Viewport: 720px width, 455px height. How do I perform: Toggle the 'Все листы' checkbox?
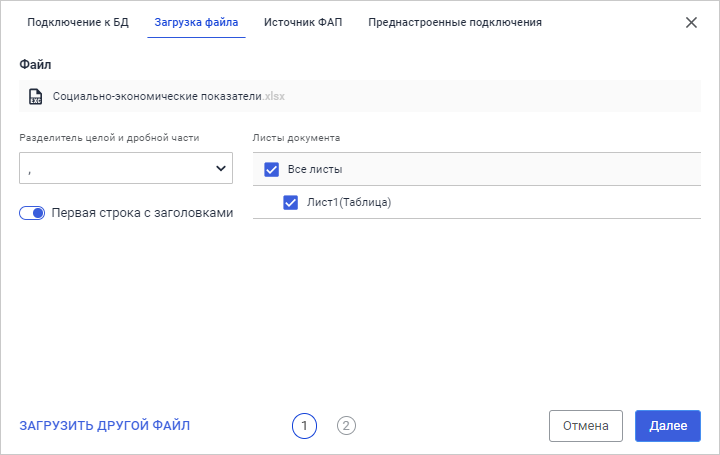click(x=271, y=169)
